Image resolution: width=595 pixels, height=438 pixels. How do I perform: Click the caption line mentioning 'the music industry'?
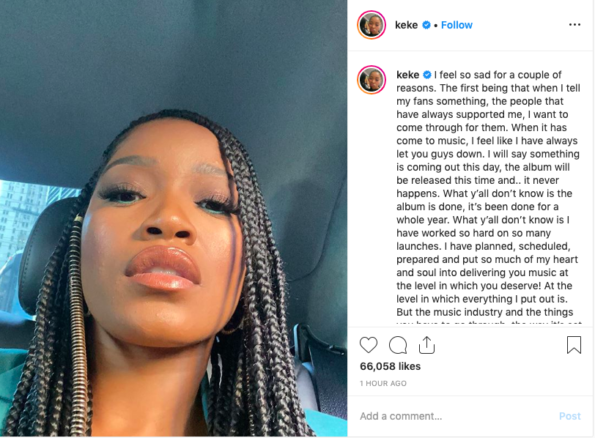point(485,312)
